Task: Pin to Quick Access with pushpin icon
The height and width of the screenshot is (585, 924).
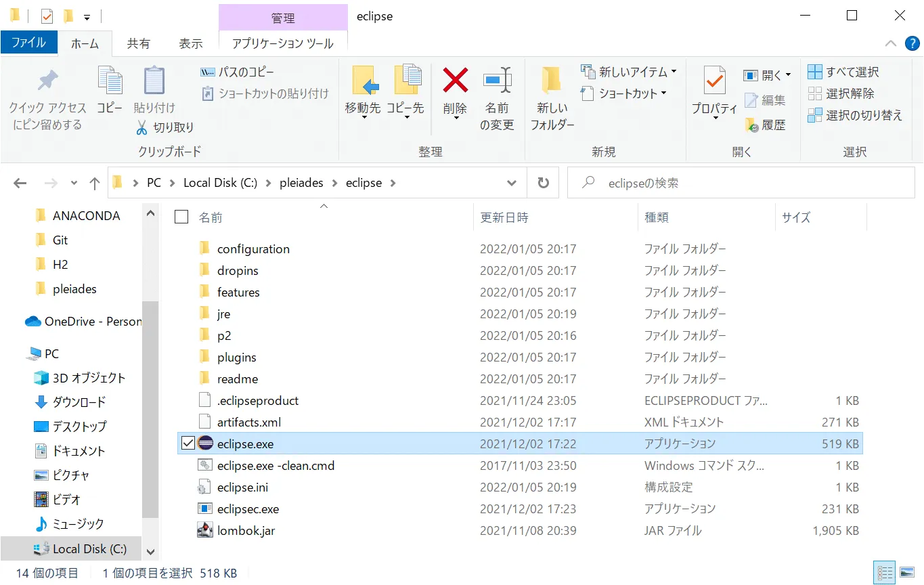Action: pyautogui.click(x=47, y=99)
